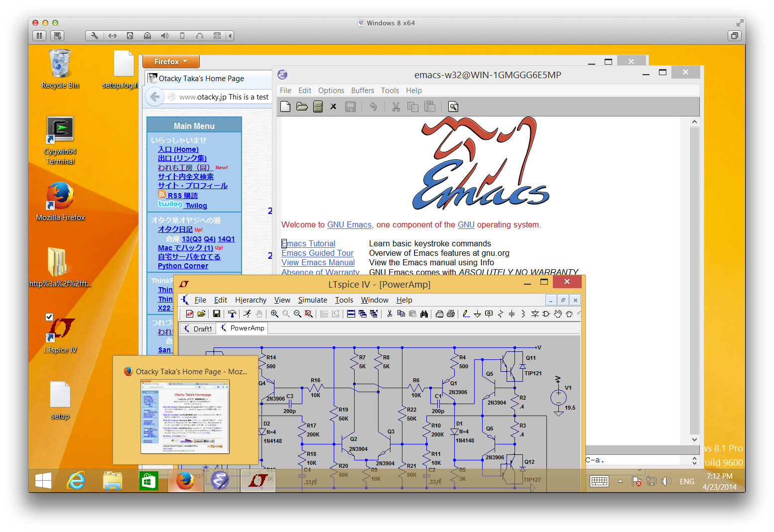This screenshot has width=774, height=532.
Task: Open LTspice Hierarchy menu
Action: [x=251, y=300]
